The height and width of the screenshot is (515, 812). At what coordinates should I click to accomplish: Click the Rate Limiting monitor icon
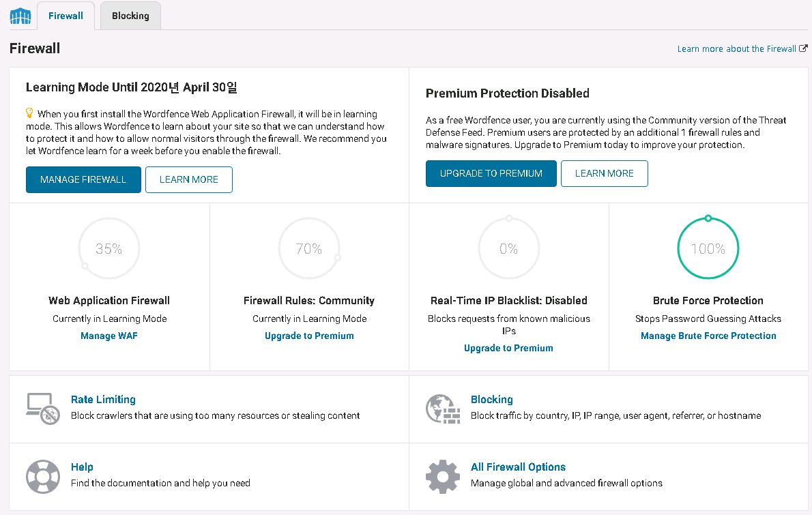tap(42, 408)
